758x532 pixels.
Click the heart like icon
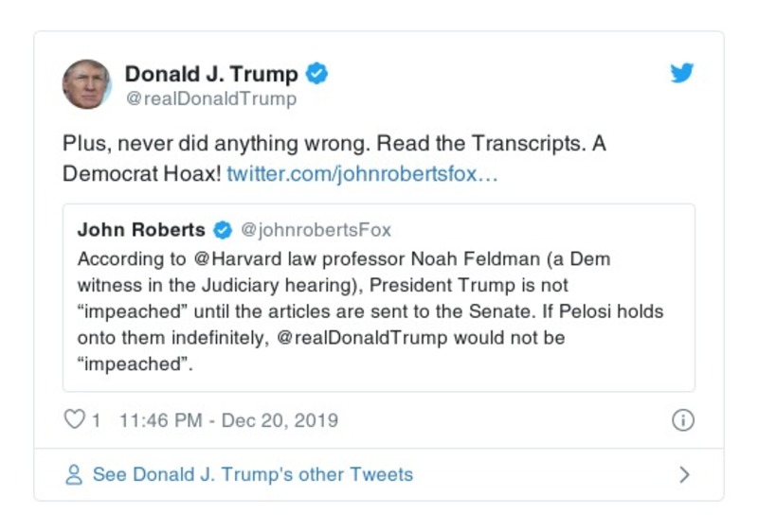click(74, 419)
